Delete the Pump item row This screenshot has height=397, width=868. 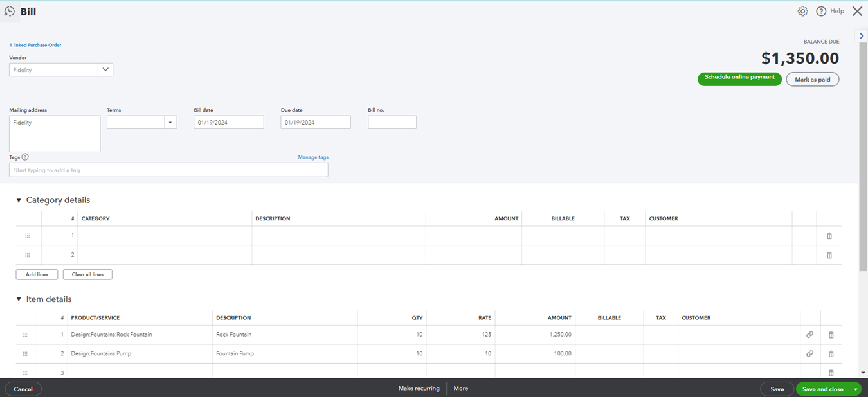[x=831, y=354]
